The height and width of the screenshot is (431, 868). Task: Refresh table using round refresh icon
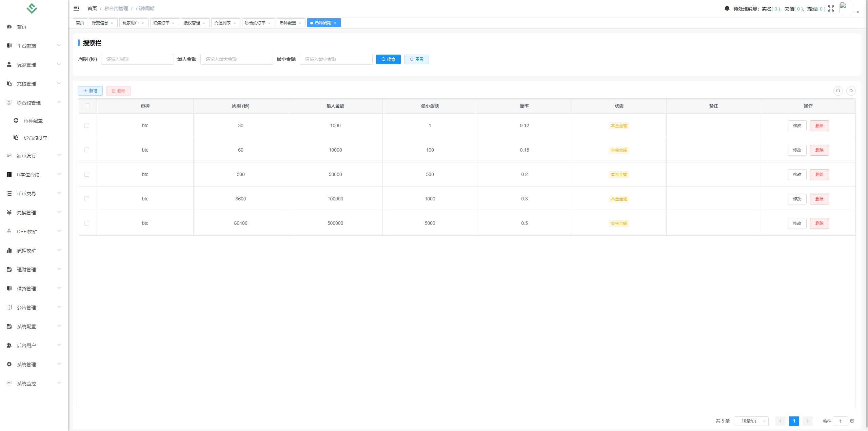pyautogui.click(x=851, y=91)
